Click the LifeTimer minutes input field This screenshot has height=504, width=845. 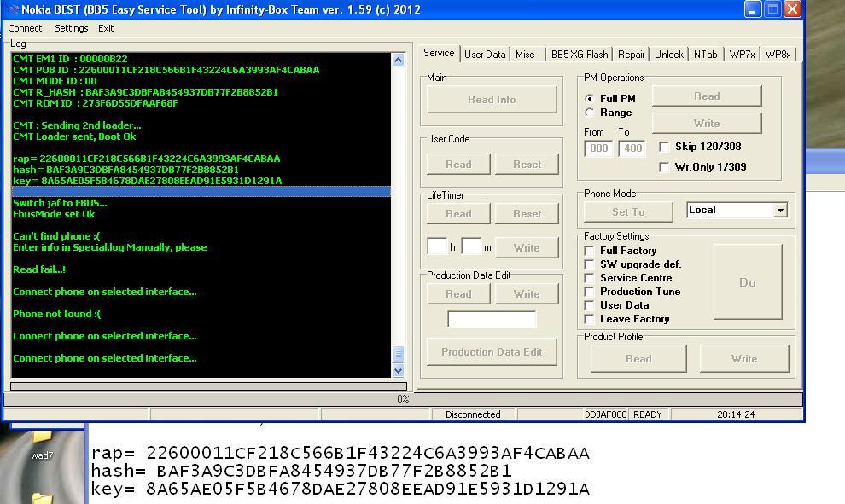pos(471,246)
